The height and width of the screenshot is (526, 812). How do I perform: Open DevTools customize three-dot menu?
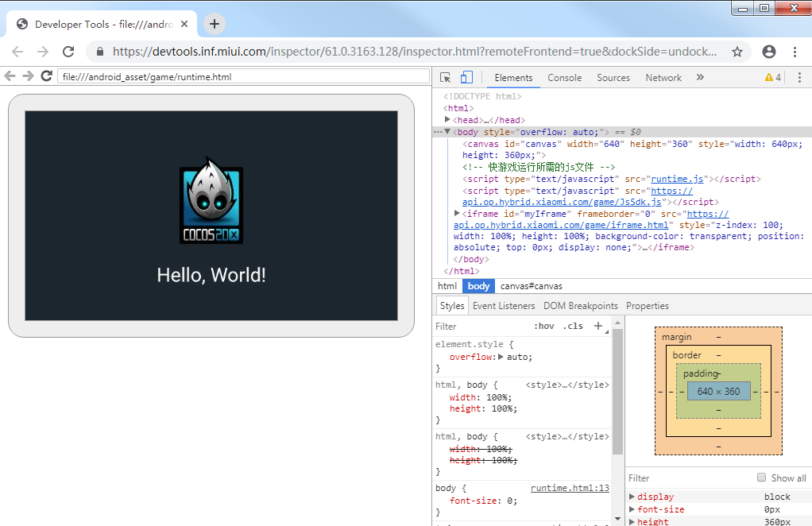pyautogui.click(x=799, y=78)
